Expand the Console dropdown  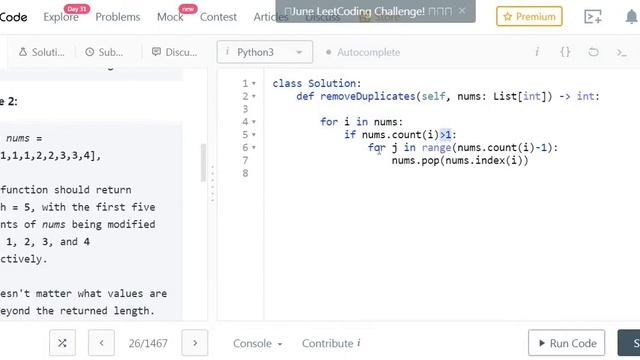258,343
